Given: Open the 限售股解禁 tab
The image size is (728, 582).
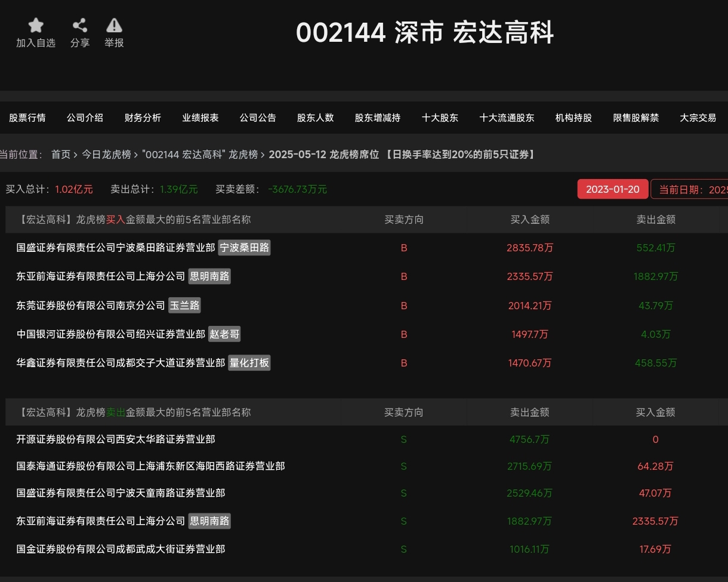Looking at the screenshot, I should 636,118.
